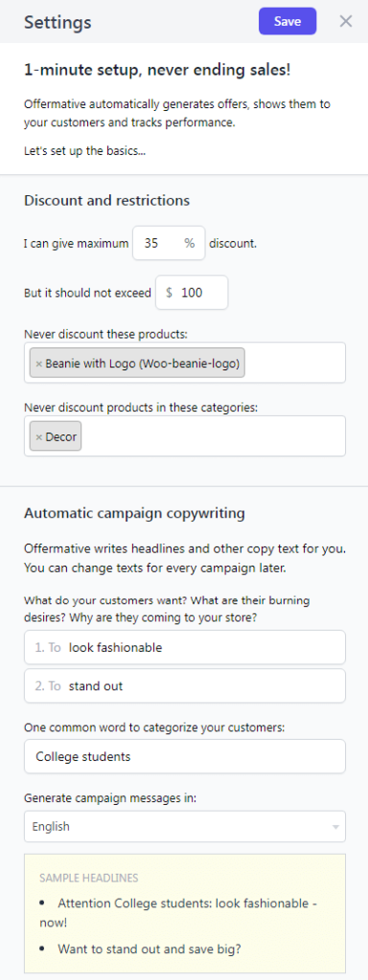The height and width of the screenshot is (980, 368).
Task: Click the percent sign in discount field
Action: pyautogui.click(x=189, y=243)
